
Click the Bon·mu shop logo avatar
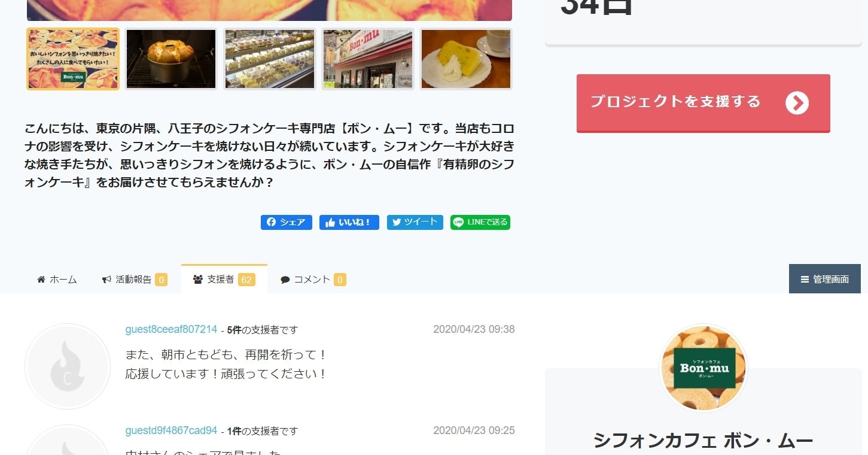[703, 368]
